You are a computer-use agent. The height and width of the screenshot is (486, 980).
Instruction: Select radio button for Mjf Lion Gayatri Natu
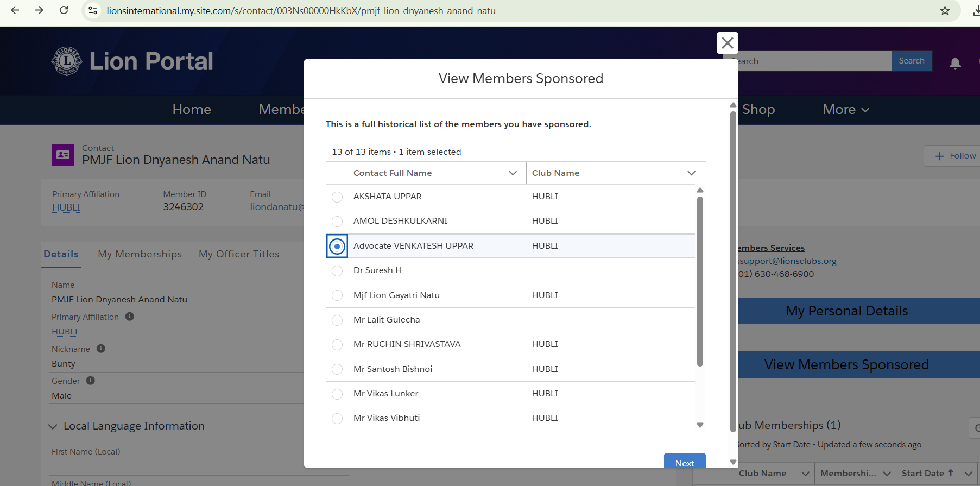337,295
